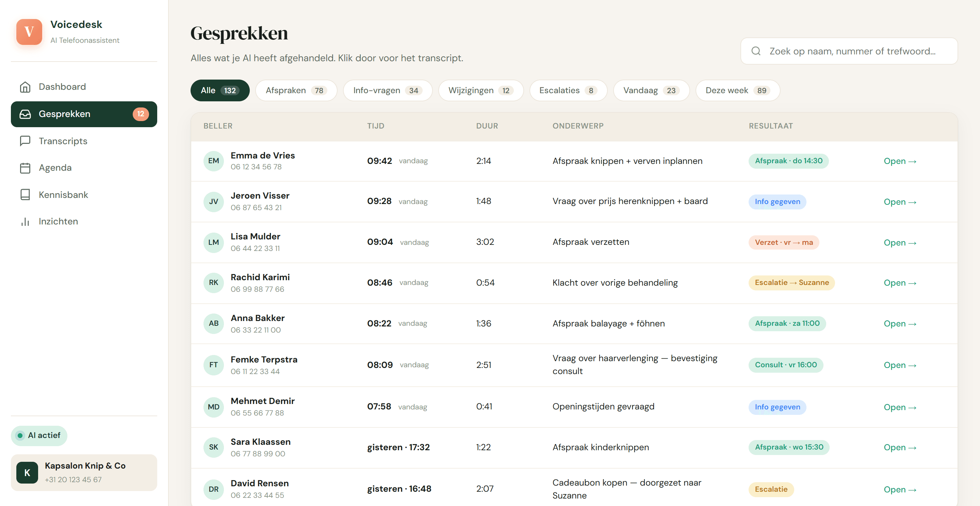Image resolution: width=980 pixels, height=506 pixels.
Task: Click the DR avatar for David Rensen
Action: pyautogui.click(x=213, y=489)
